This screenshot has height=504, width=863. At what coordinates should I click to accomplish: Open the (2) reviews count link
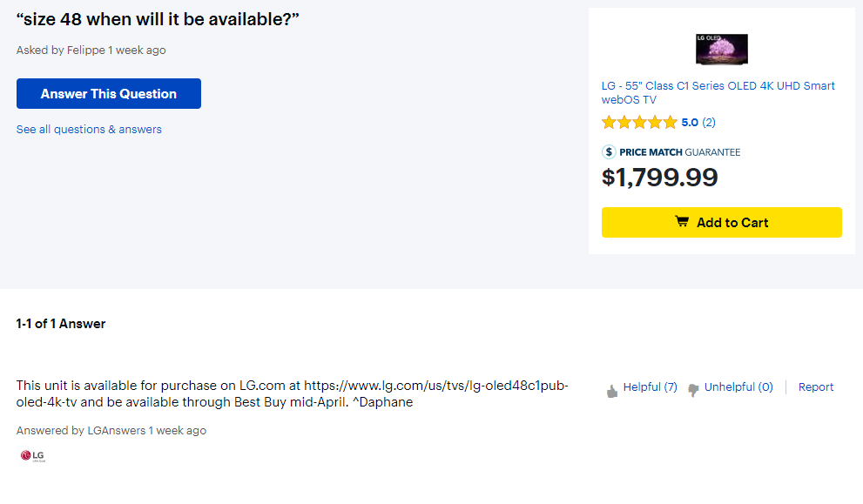(x=709, y=123)
